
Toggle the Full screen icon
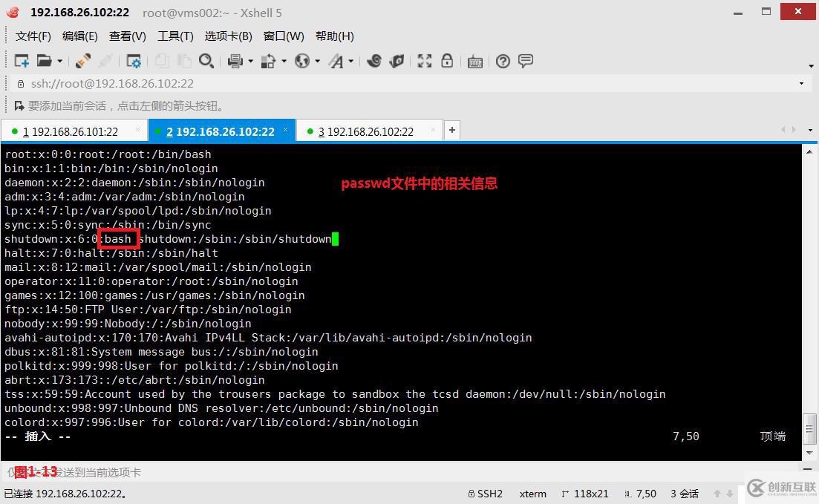click(425, 61)
